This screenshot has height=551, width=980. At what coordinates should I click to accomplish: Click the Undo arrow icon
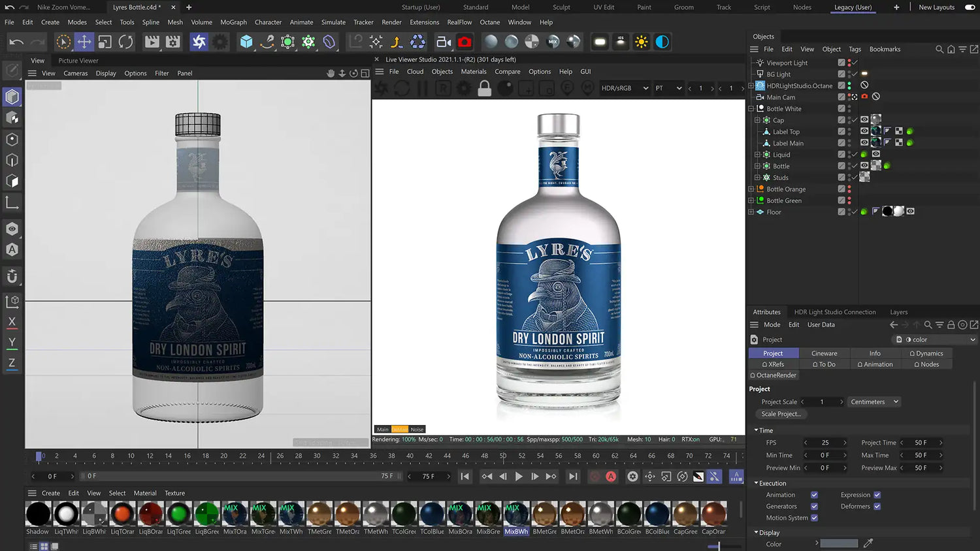tap(16, 42)
